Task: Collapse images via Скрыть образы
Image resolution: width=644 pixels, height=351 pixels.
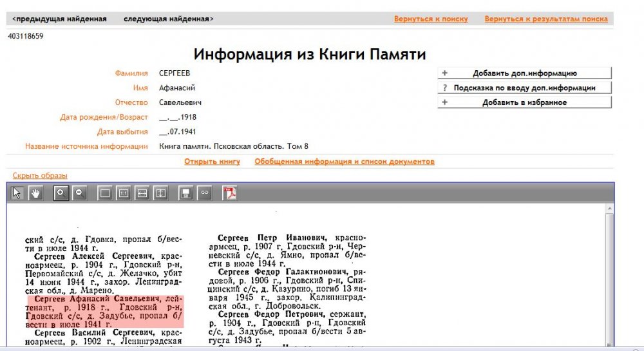Action: click(40, 175)
